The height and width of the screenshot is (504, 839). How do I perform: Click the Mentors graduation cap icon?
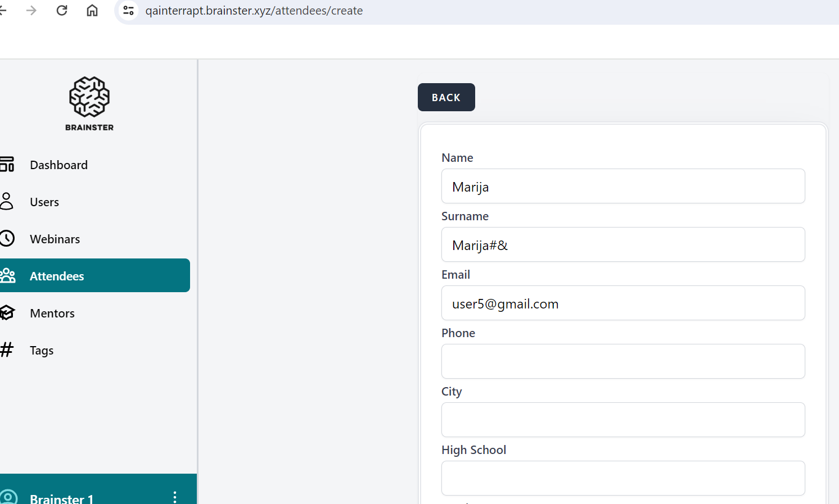(x=7, y=313)
